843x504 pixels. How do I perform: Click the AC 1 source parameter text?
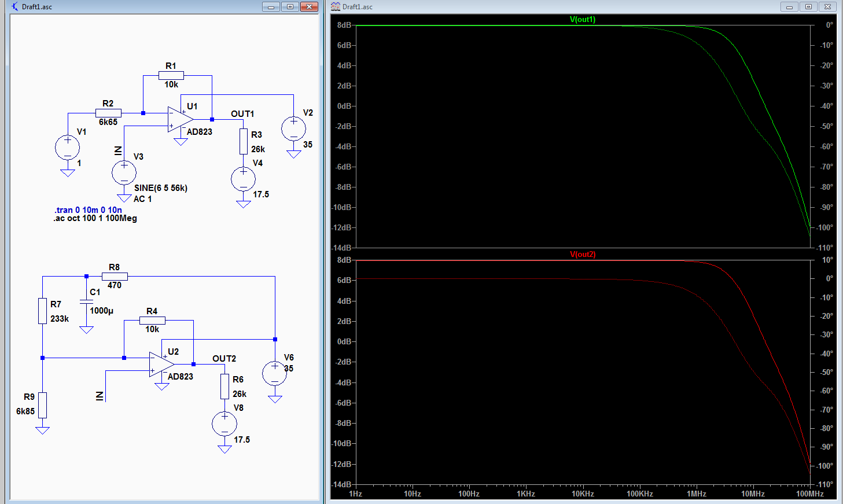tap(142, 199)
